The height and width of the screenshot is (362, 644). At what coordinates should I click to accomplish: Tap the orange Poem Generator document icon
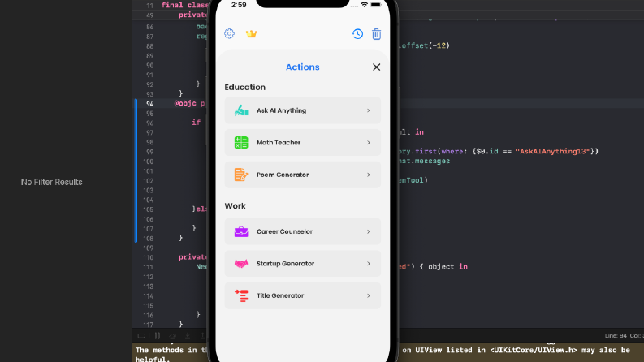[x=241, y=175]
